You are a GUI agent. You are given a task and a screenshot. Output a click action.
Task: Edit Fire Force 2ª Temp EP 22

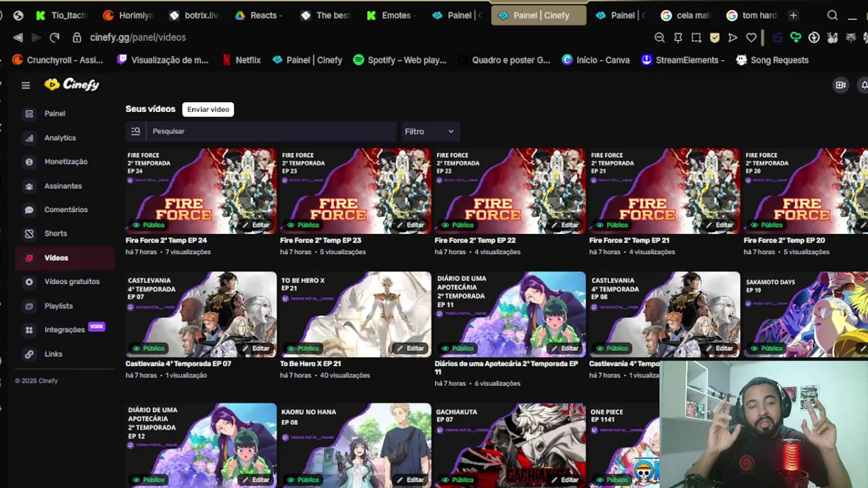(566, 225)
